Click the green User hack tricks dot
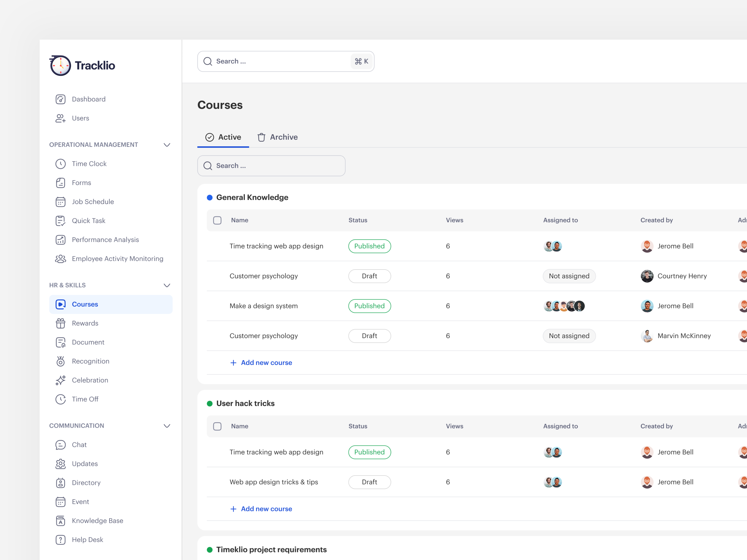 point(210,403)
